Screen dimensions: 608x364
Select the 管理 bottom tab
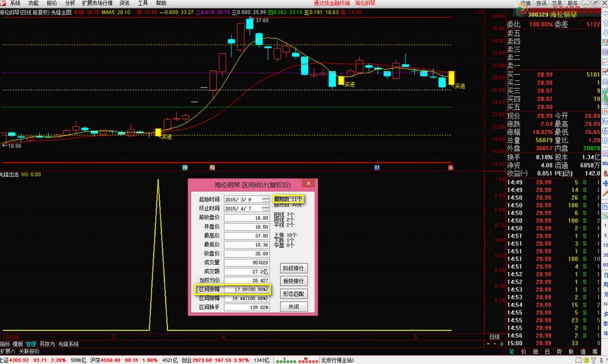pos(31,344)
